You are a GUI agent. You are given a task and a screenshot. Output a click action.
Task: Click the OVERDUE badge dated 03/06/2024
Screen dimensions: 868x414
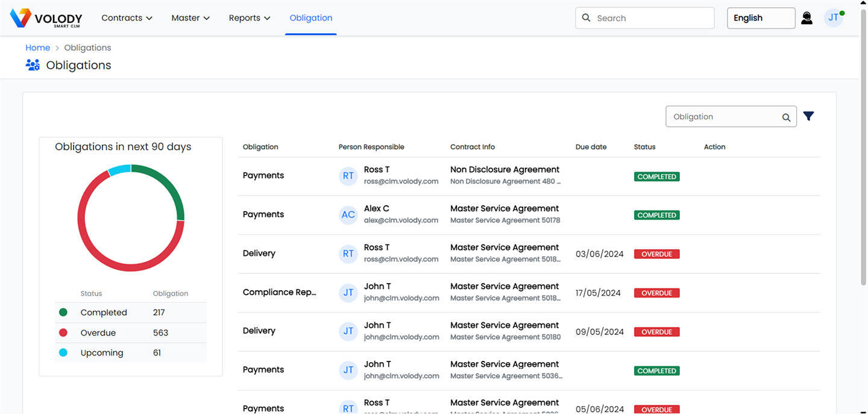656,254
